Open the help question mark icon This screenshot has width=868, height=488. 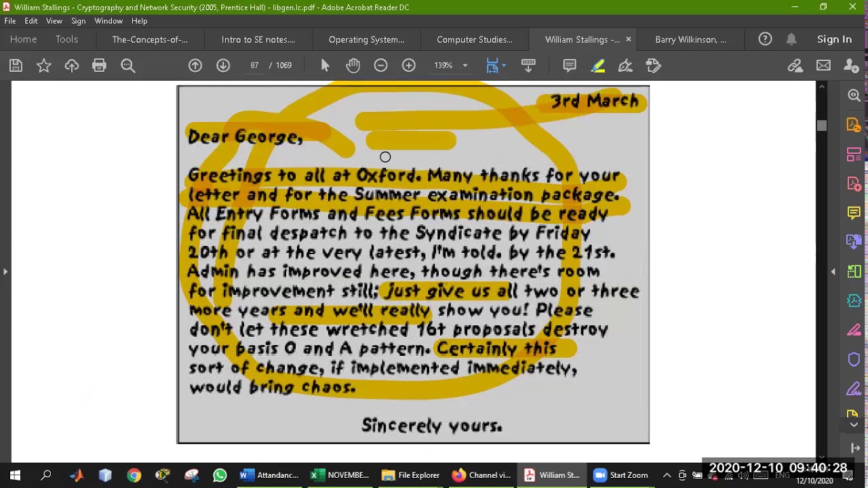tap(765, 39)
